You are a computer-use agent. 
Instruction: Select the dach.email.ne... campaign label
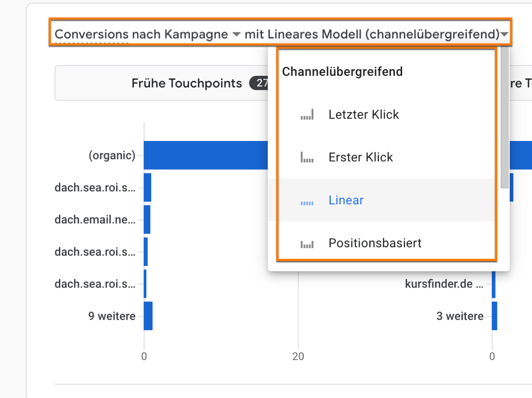96,219
